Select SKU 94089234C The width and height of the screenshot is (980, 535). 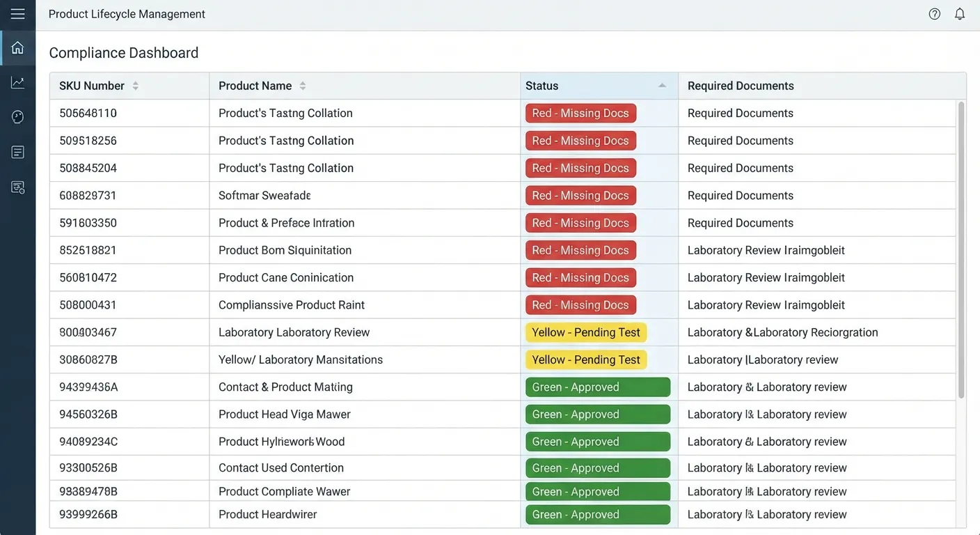coord(88,442)
